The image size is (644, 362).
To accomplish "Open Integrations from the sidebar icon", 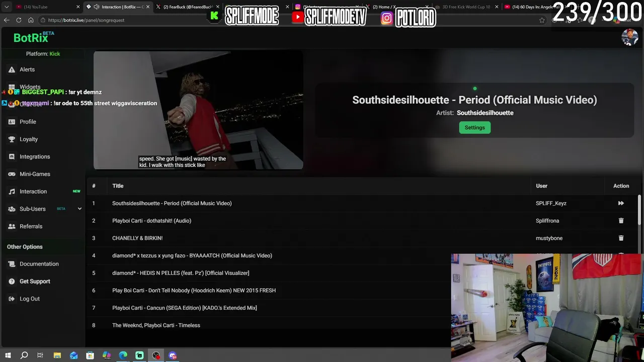I will 12,157.
